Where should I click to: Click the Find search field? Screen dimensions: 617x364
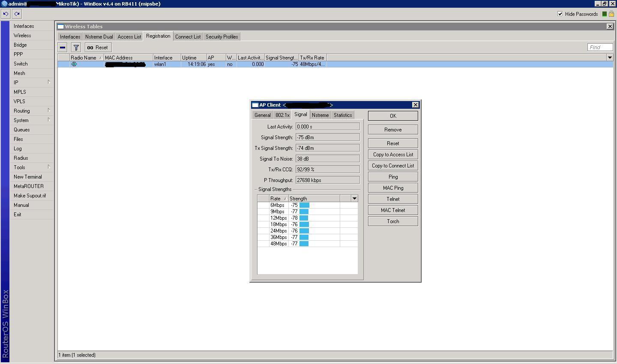click(600, 48)
